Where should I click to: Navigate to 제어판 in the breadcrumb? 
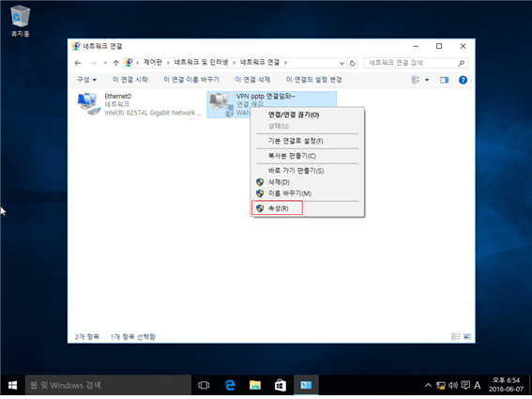tap(152, 63)
